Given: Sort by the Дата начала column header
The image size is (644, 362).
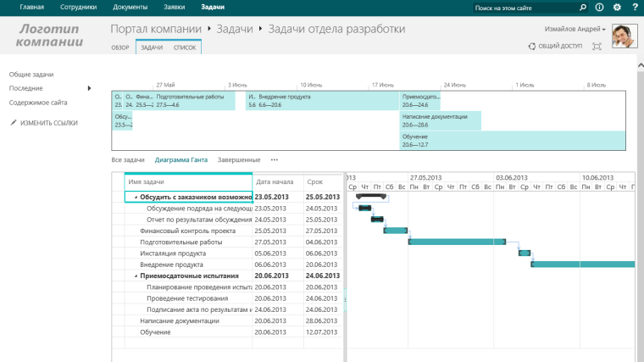Looking at the screenshot, I should (x=275, y=181).
